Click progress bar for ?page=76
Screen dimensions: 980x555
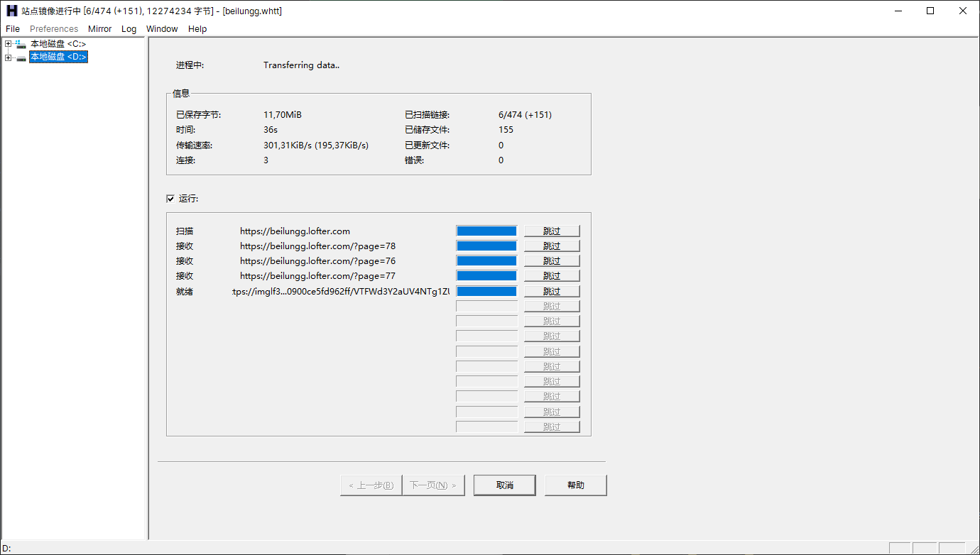tap(486, 260)
